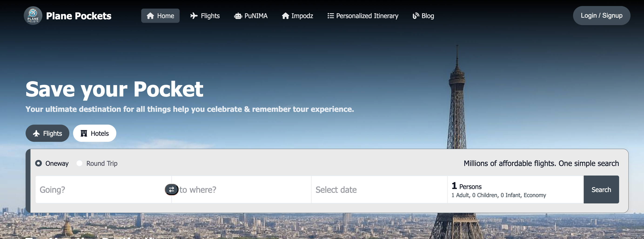Viewport: 644px width, 239px height.
Task: Select the Home icon in the navbar
Action: coord(150,16)
